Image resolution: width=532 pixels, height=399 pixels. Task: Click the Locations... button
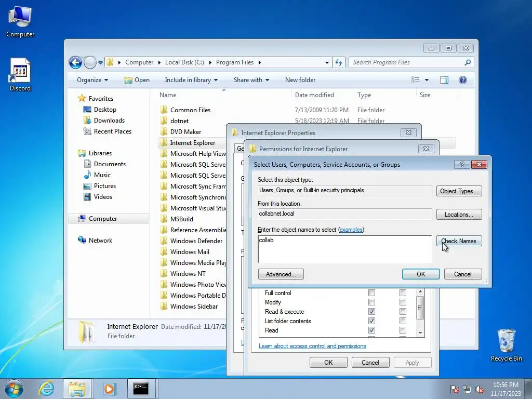[459, 215]
